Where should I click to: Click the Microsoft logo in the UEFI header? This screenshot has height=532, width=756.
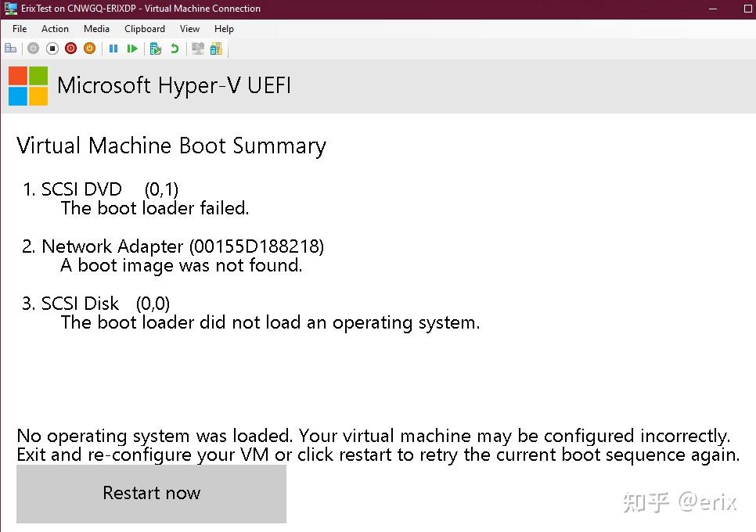[28, 86]
